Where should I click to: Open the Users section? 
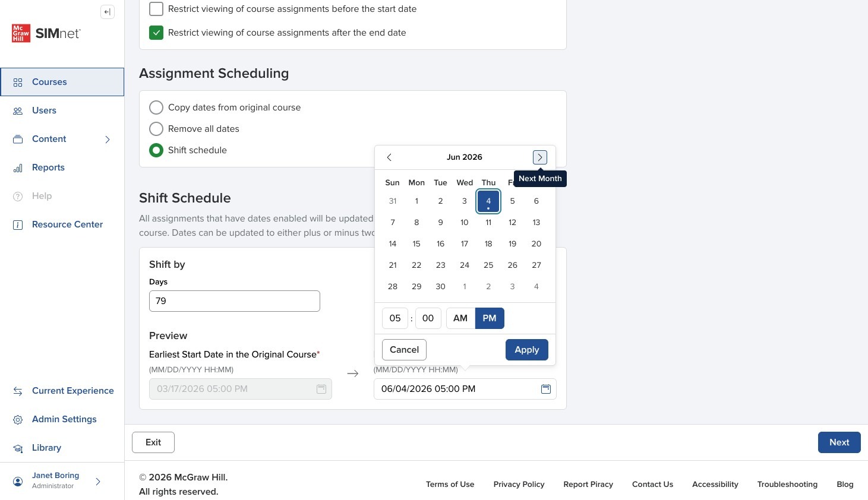(x=62, y=110)
